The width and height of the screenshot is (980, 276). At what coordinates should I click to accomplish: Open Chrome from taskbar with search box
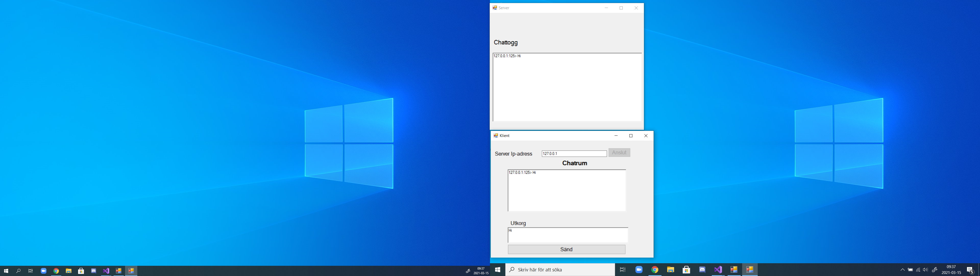[655, 270]
